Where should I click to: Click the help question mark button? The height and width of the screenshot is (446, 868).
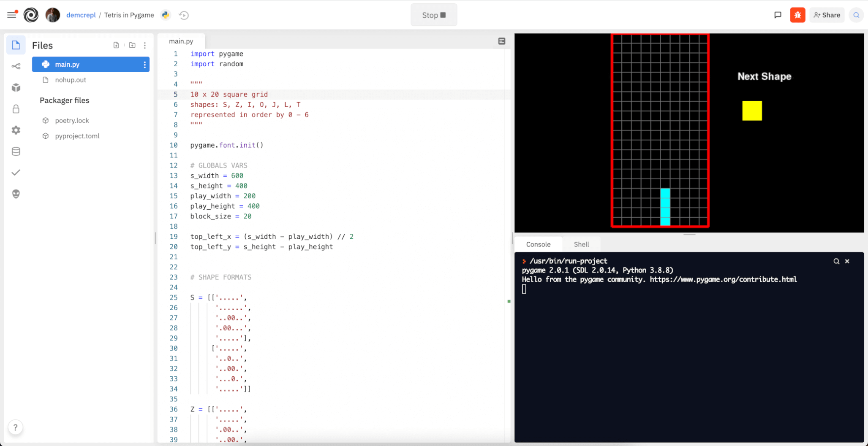coord(15,427)
